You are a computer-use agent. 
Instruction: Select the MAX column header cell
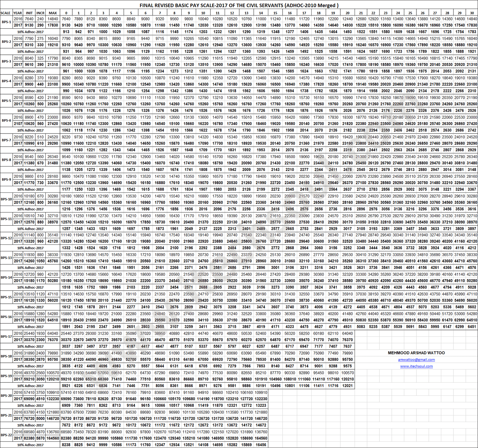(x=53, y=13)
